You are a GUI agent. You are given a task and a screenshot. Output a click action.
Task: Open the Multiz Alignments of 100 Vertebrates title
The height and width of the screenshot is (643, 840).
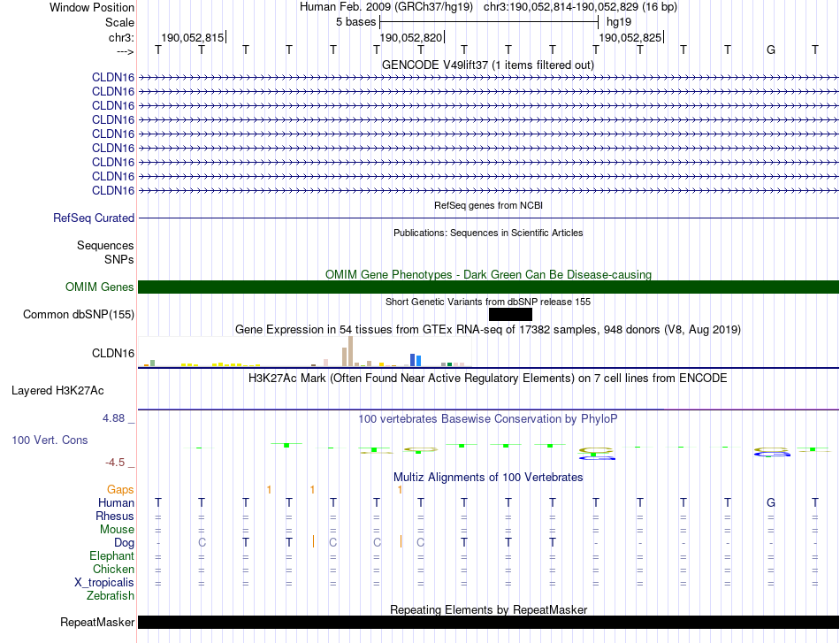coord(488,478)
